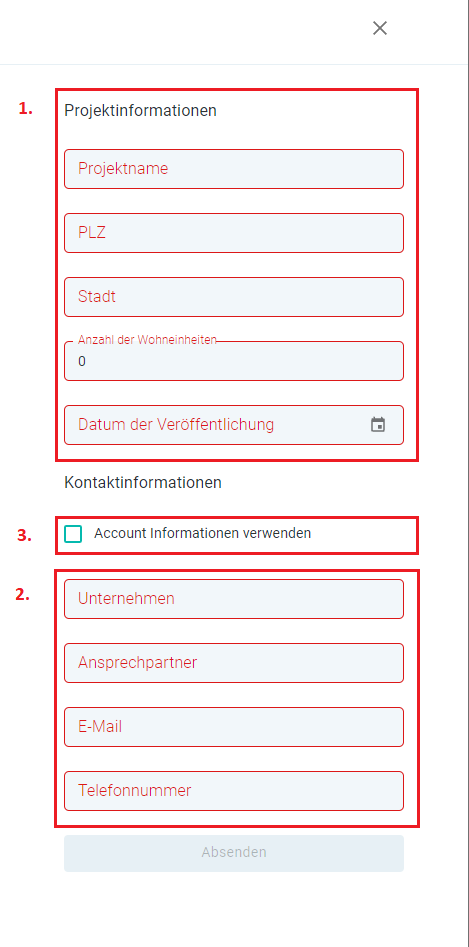Select the PLZ input field
This screenshot has width=469, height=947.
[234, 233]
